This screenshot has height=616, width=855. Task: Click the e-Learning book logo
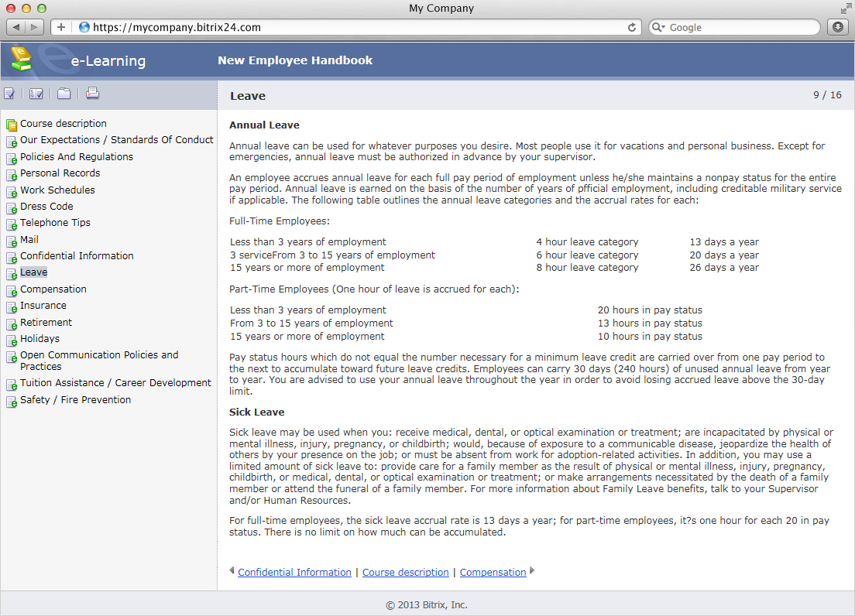[x=21, y=60]
